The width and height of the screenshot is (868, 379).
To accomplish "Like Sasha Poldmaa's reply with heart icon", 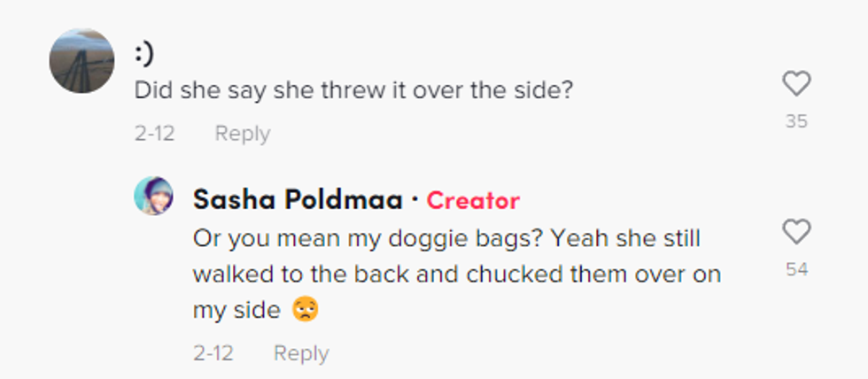I will coord(796,232).
